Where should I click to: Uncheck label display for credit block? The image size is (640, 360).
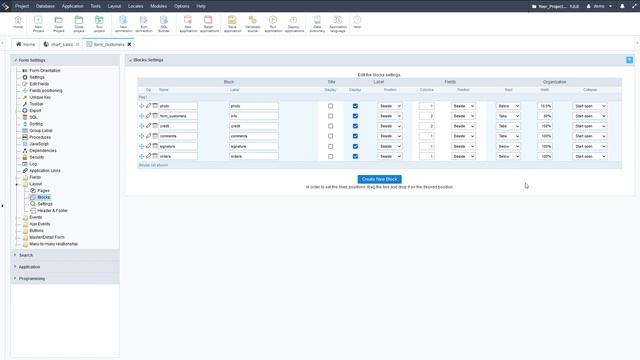pyautogui.click(x=355, y=126)
